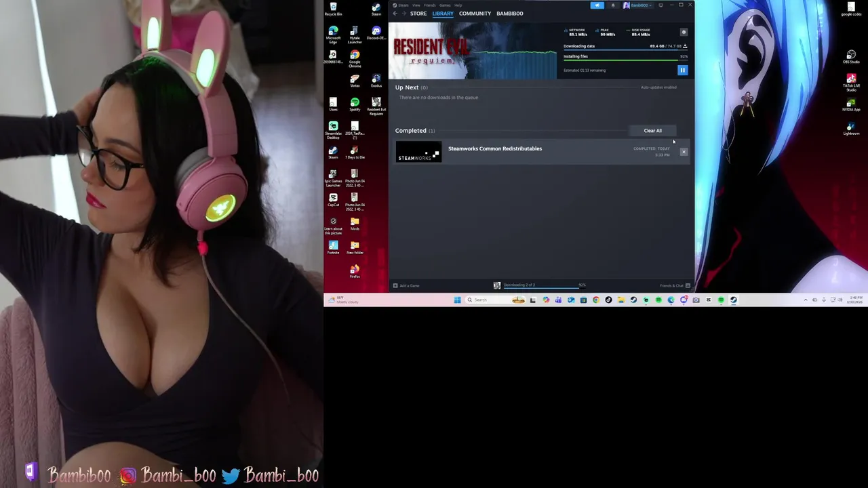Image resolution: width=868 pixels, height=488 pixels.
Task: Select the 7 Days to Die desktop icon
Action: [355, 152]
